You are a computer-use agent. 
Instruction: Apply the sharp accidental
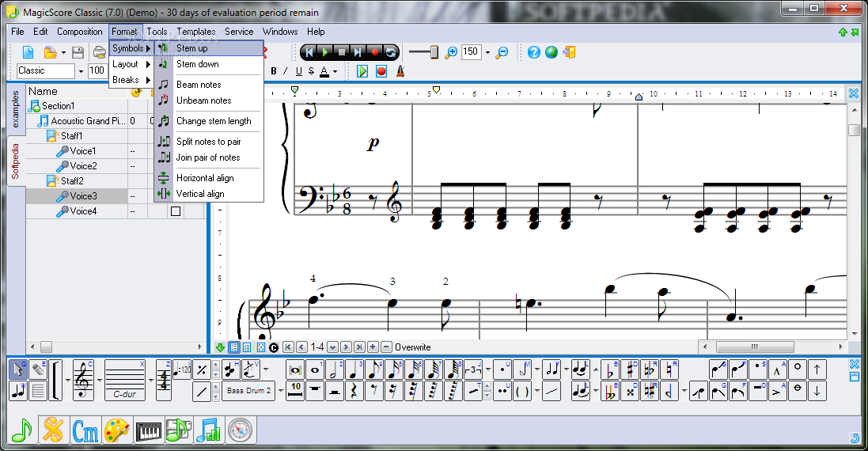[630, 369]
